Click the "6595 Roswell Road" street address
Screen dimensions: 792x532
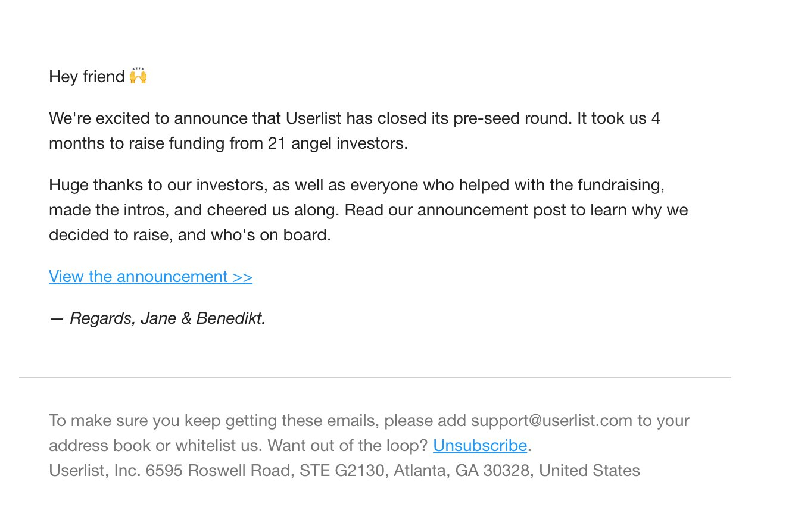pyautogui.click(x=218, y=471)
